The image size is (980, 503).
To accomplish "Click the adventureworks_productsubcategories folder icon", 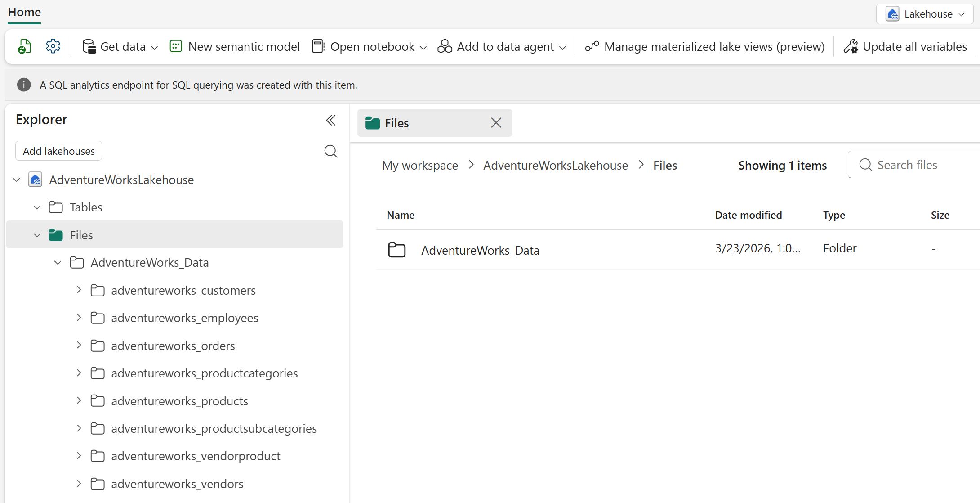I will point(98,429).
